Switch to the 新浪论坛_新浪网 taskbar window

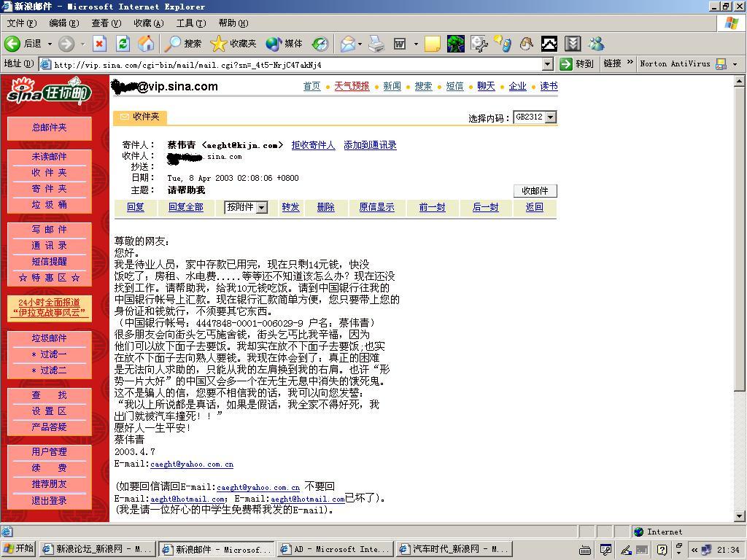click(x=97, y=550)
